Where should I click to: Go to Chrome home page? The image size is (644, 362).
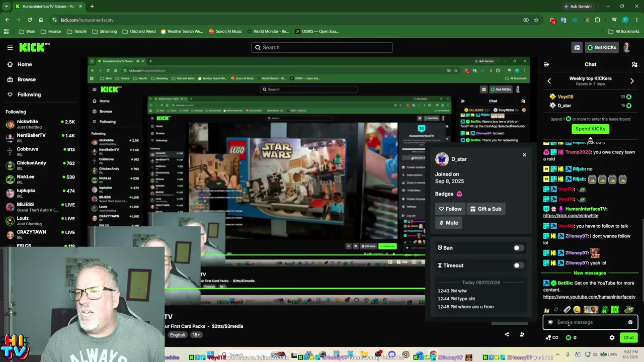click(x=41, y=20)
